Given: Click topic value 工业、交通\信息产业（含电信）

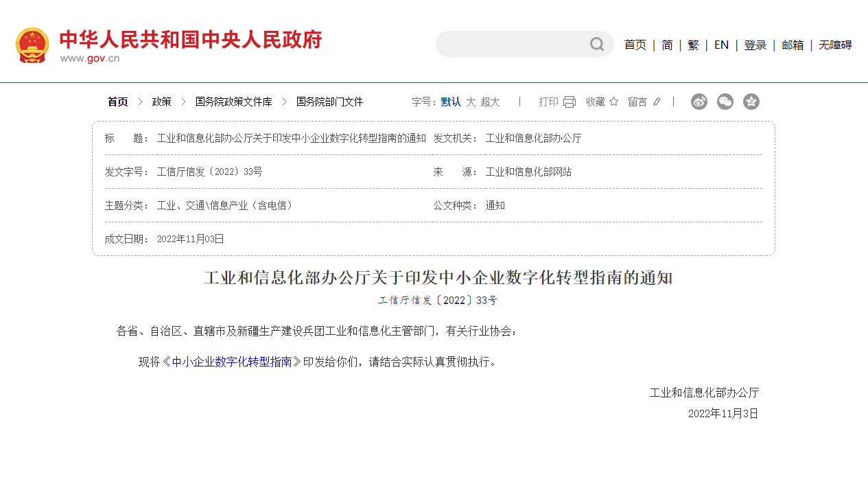Looking at the screenshot, I should coord(227,205).
